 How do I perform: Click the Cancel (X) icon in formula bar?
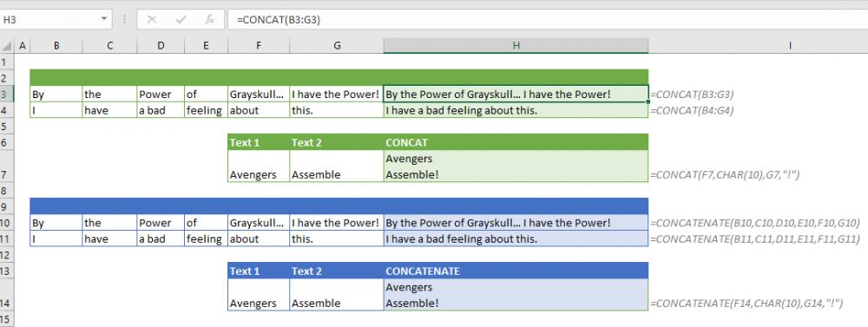tap(152, 19)
